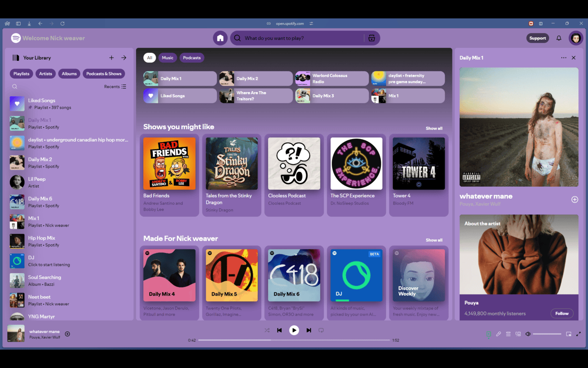Open Soul Searching album in library
588x368 pixels.
pos(69,281)
